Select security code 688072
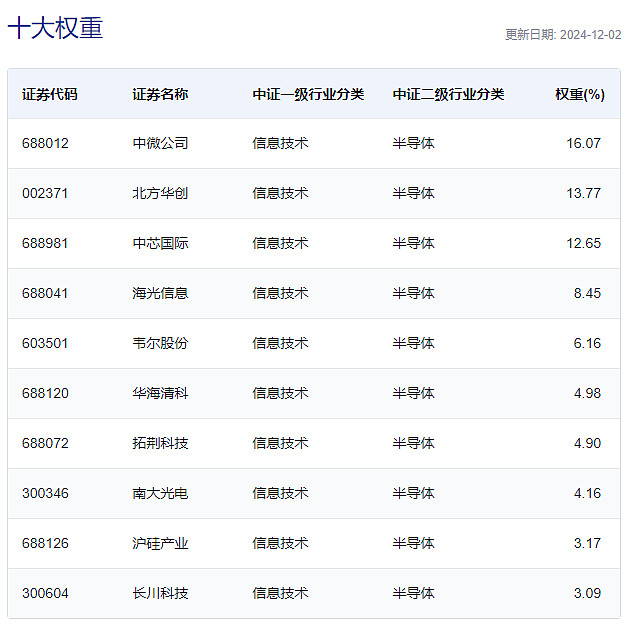This screenshot has height=628, width=629. (x=45, y=443)
